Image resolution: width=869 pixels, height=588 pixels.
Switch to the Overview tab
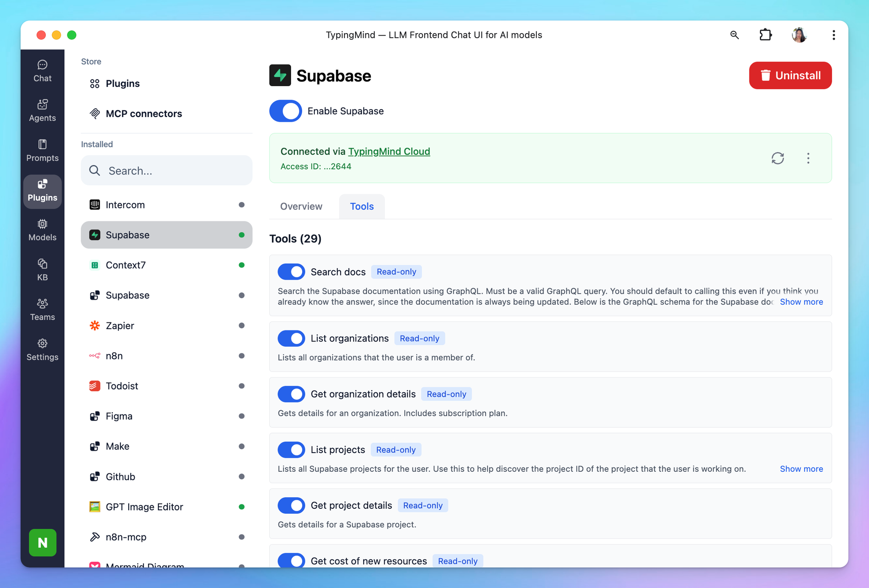[x=301, y=207]
